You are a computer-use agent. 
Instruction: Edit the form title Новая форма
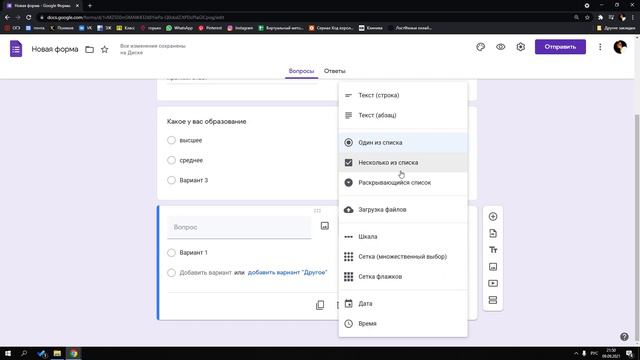55,49
